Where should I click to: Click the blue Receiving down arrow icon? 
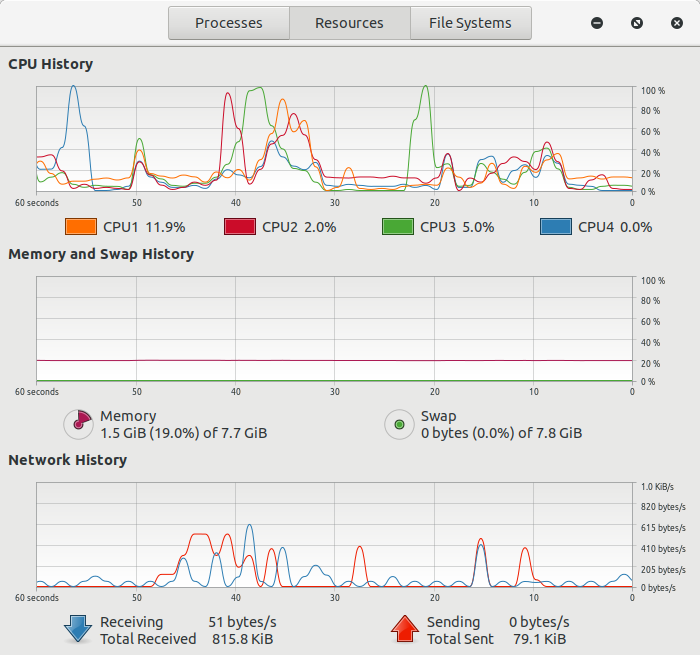[x=78, y=629]
